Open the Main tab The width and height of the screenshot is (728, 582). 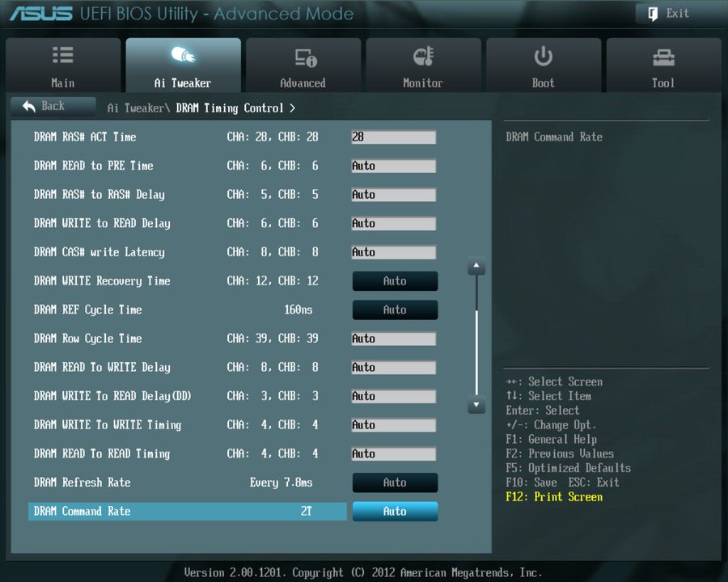(63, 65)
